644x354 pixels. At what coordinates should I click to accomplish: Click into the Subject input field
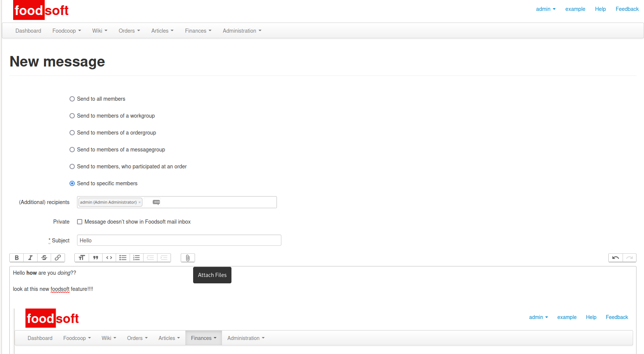click(179, 241)
